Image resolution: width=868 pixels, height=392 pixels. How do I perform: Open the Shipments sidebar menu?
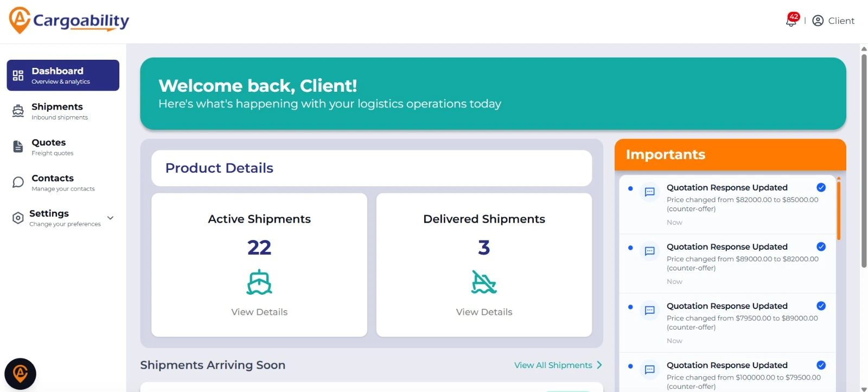[57, 111]
